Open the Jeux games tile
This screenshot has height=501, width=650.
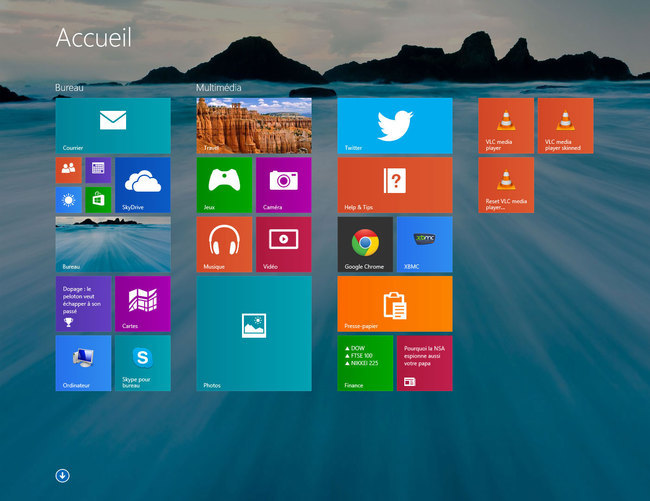[x=224, y=185]
